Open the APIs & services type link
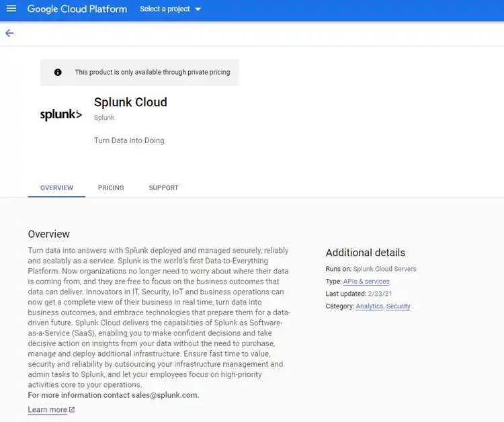This screenshot has width=504, height=422. click(366, 282)
